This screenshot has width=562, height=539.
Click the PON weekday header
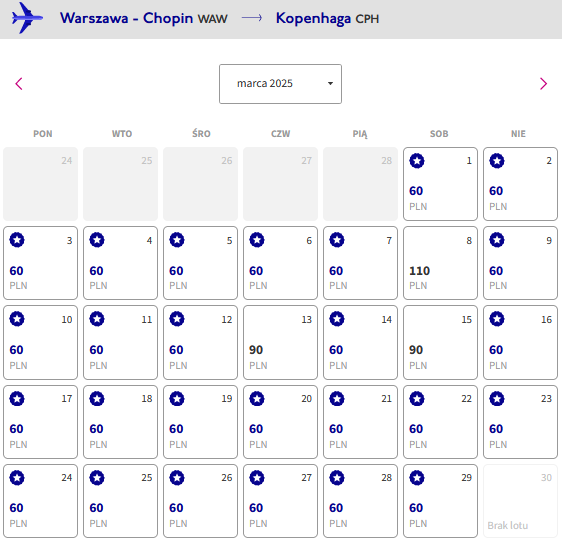click(x=43, y=134)
